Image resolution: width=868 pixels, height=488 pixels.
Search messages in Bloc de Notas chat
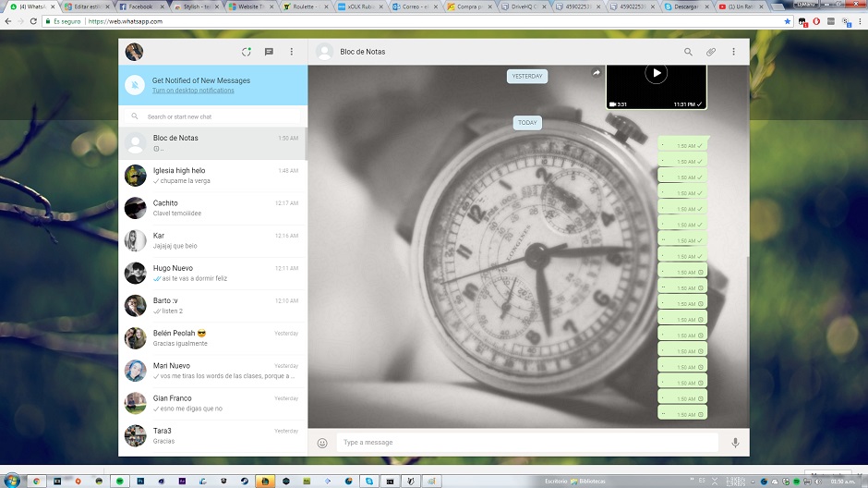coord(688,52)
